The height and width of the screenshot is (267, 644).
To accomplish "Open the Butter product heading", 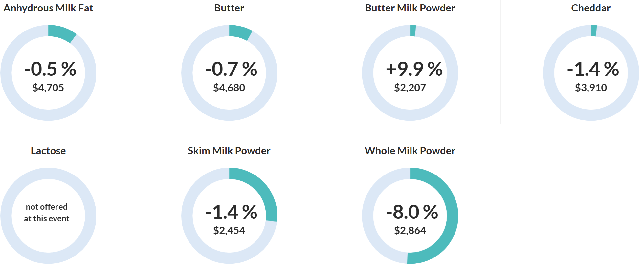I will tap(229, 8).
